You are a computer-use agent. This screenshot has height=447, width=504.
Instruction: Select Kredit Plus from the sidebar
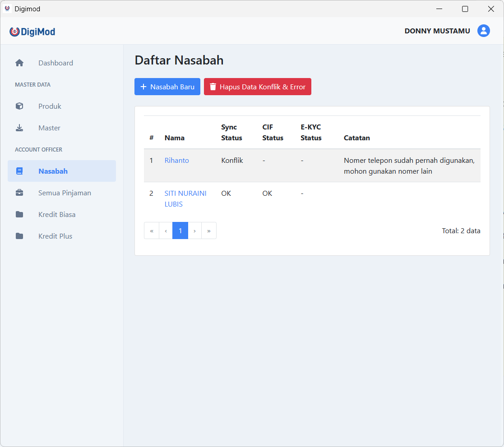[x=55, y=236]
